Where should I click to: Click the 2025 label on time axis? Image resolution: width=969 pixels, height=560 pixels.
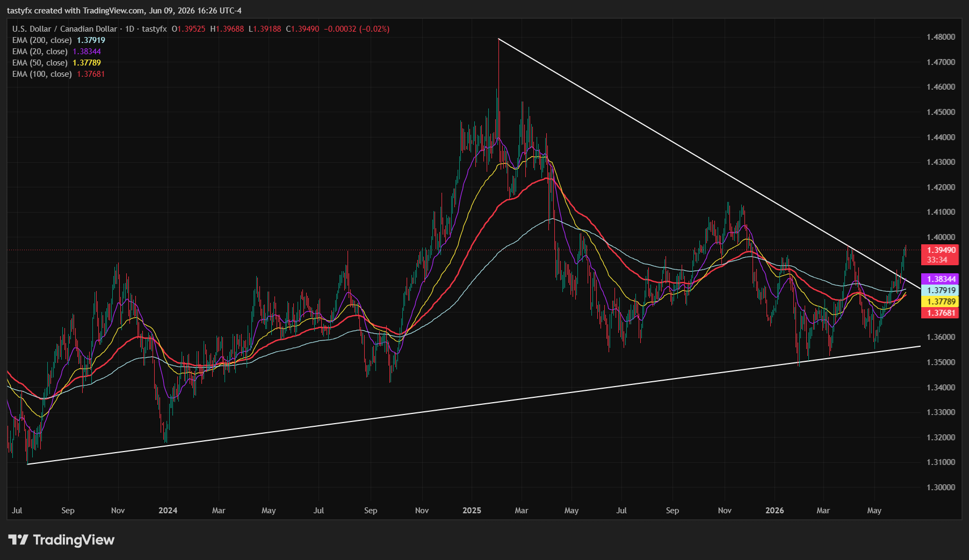tap(472, 511)
